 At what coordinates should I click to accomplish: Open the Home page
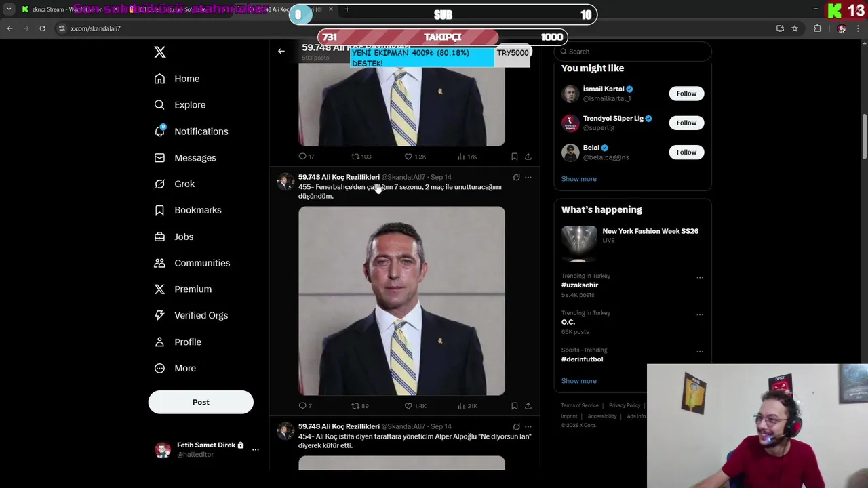(176, 79)
